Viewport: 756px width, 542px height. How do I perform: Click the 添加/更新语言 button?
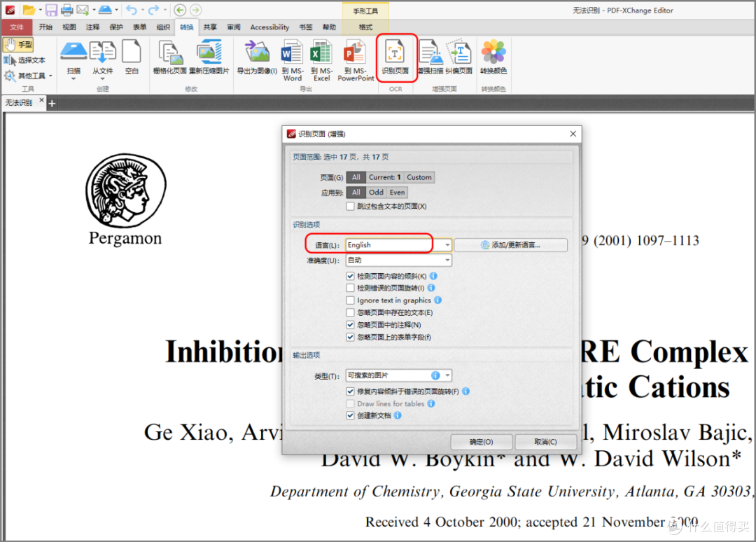point(510,245)
